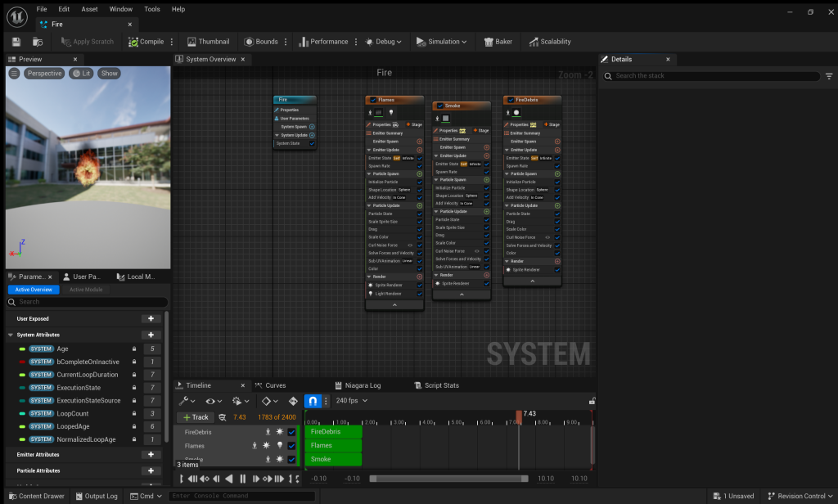The width and height of the screenshot is (838, 504).
Task: Open the Content Drawer
Action: click(36, 496)
